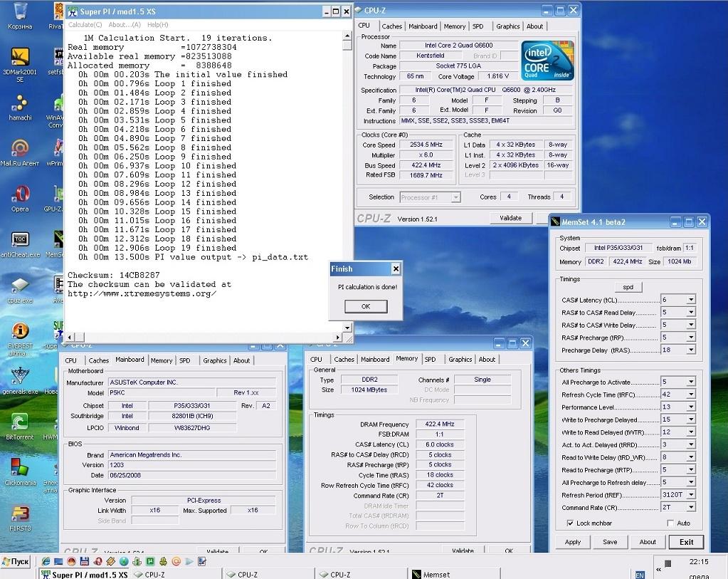
Task: Open RAS# to CAS# Read Delay dropdown
Action: point(691,312)
